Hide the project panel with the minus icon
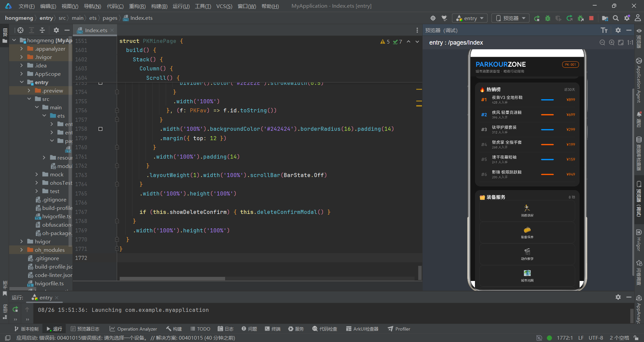644x342 pixels. [67, 30]
